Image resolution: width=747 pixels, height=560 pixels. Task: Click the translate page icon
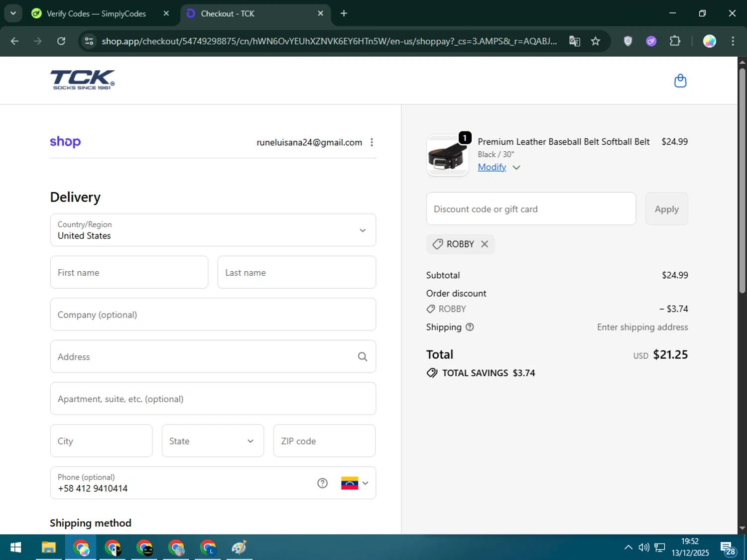coord(575,41)
